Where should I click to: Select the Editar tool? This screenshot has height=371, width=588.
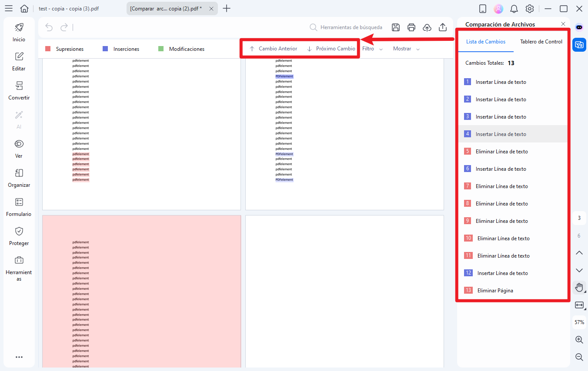(x=19, y=61)
